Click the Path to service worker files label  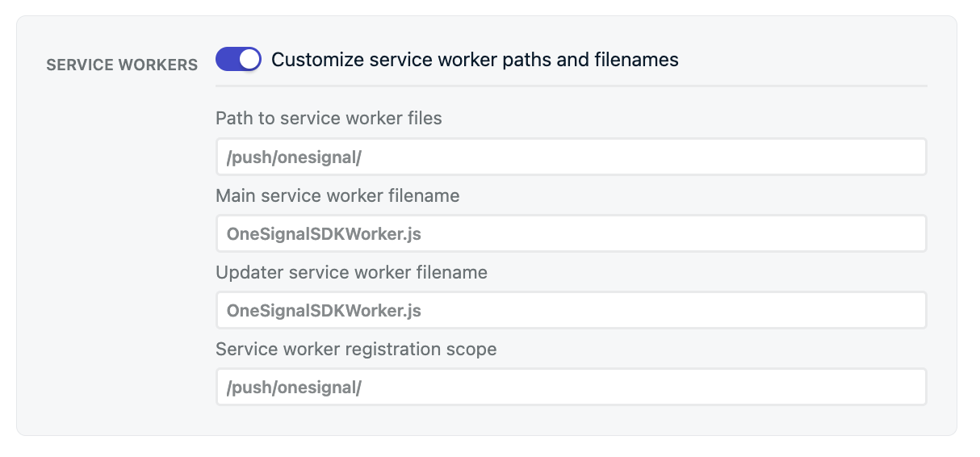point(329,118)
